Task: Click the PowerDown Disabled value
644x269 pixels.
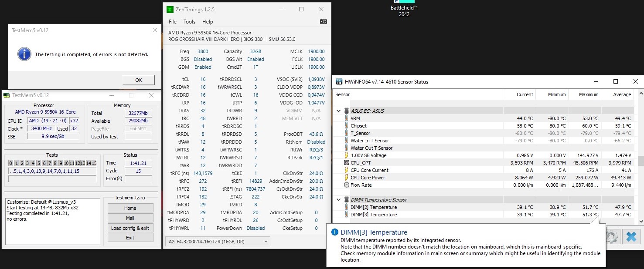Action: [x=256, y=228]
